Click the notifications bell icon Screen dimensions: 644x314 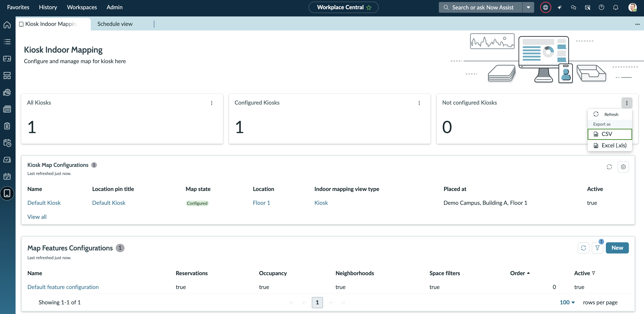(x=616, y=7)
